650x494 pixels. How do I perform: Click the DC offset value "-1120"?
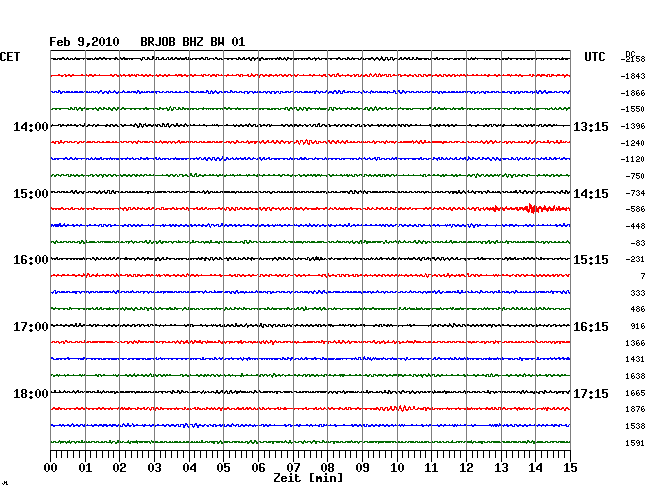[633, 159]
